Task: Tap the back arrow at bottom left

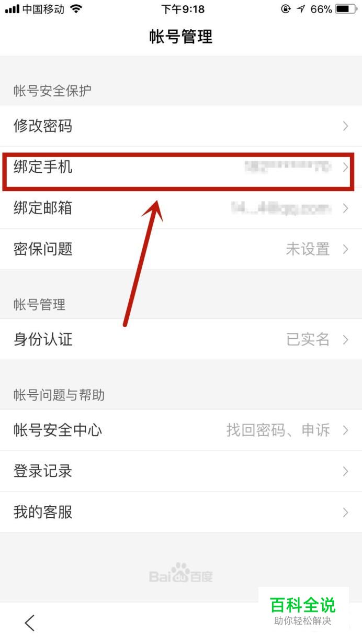Action: tap(30, 623)
